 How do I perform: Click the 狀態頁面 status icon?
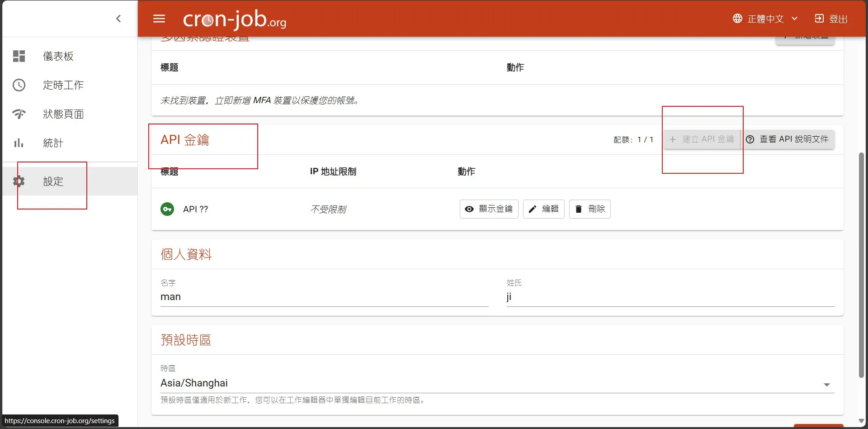[x=19, y=114]
